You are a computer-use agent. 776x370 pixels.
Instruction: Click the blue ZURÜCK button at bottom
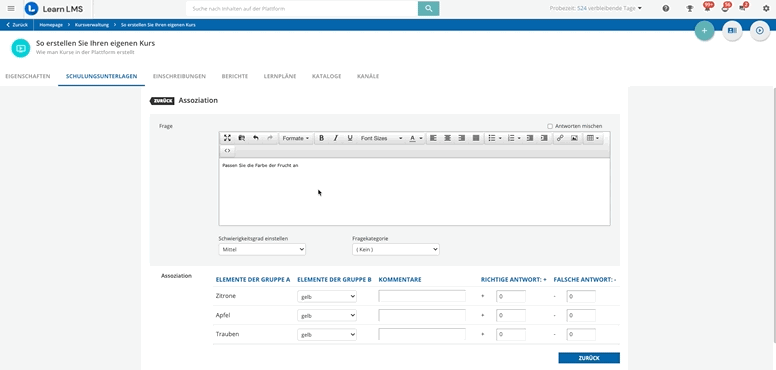(x=589, y=358)
